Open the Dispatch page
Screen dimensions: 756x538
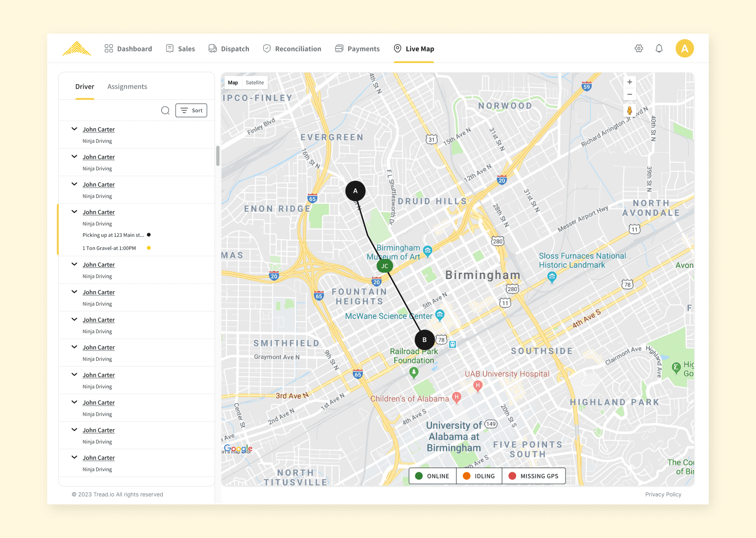229,48
